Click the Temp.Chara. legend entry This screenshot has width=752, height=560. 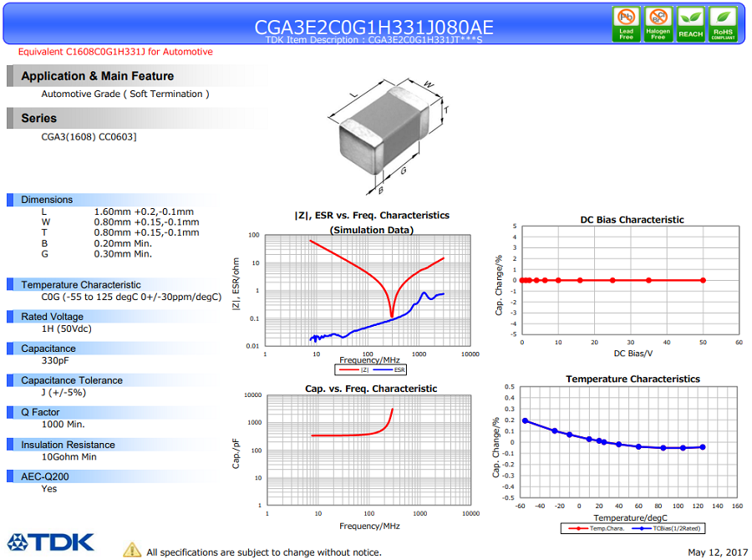(596, 528)
